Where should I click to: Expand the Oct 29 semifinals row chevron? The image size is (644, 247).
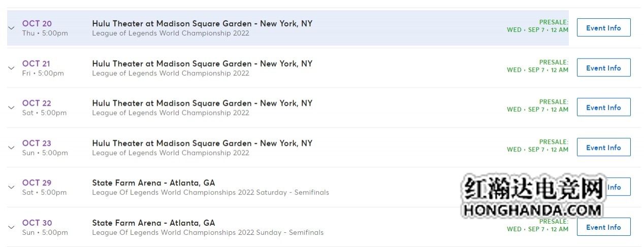[x=11, y=188]
